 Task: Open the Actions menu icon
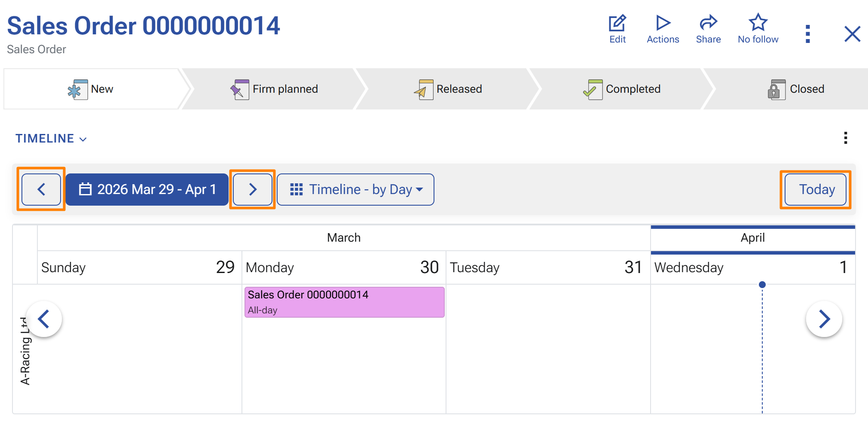tap(662, 24)
